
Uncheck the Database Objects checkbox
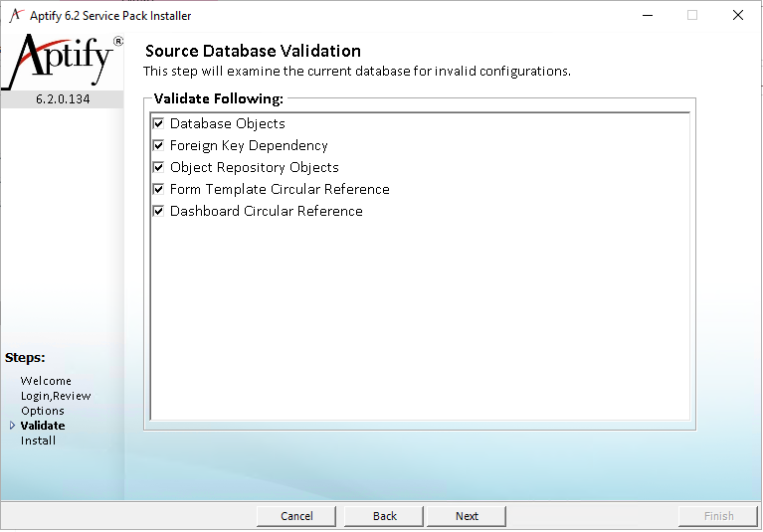(x=158, y=123)
